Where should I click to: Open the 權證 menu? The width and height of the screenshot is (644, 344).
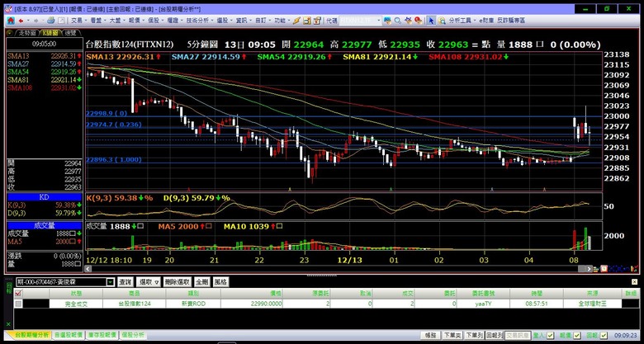click(x=175, y=20)
